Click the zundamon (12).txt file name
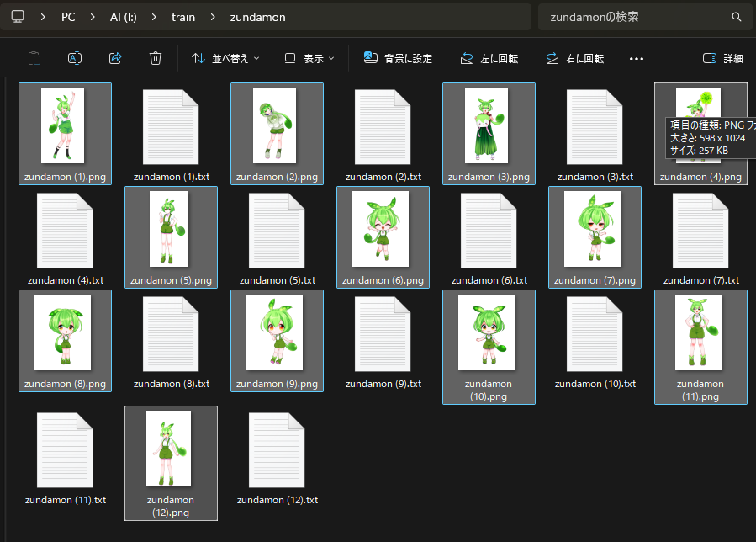 pos(278,500)
